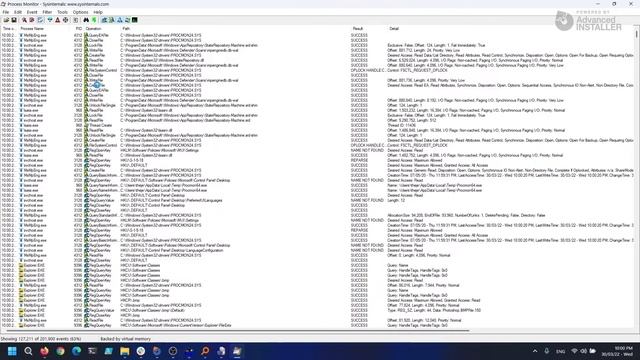Switch to Process Monitor taskbar icon
The height and width of the screenshot is (360, 640).
click(237, 351)
